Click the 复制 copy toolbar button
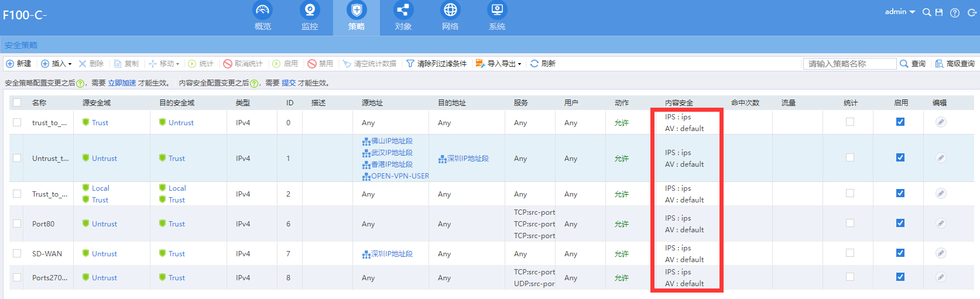Viewport: 980px width, 299px height. [x=126, y=64]
